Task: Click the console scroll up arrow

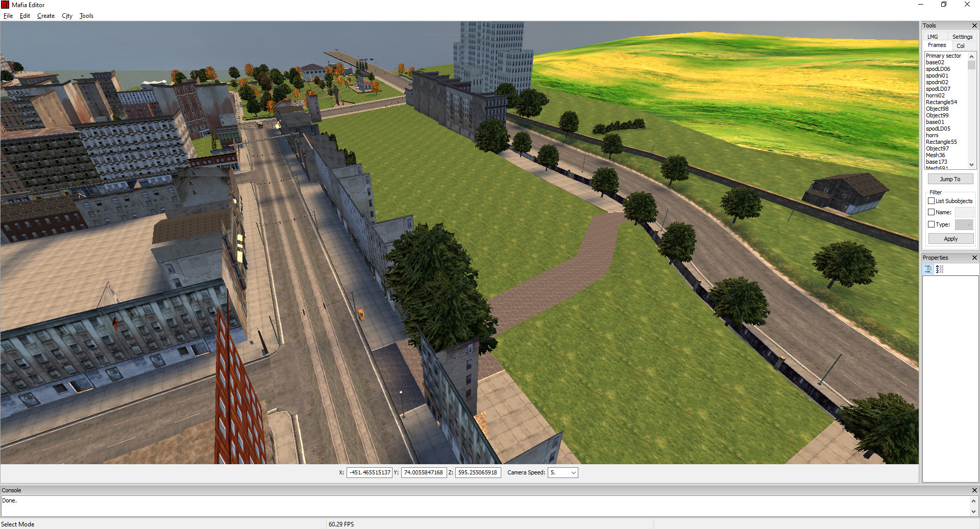Action: [x=973, y=501]
